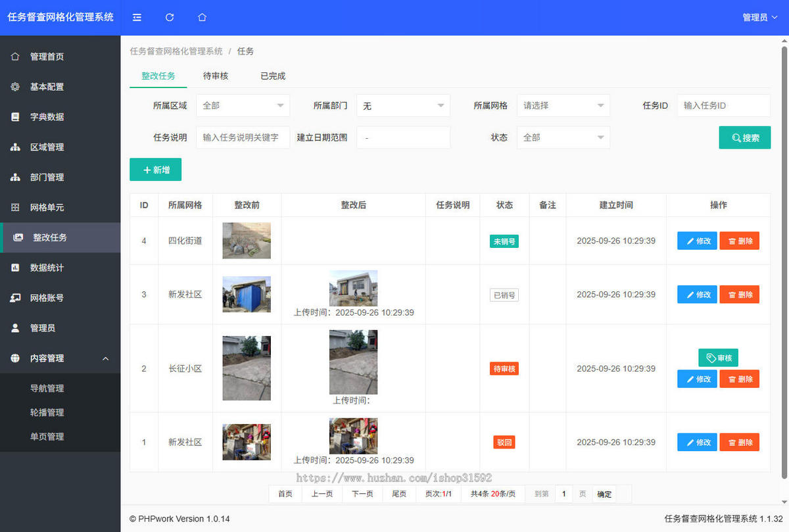Image resolution: width=789 pixels, height=532 pixels.
Task: Click the 新增 button
Action: 156,170
